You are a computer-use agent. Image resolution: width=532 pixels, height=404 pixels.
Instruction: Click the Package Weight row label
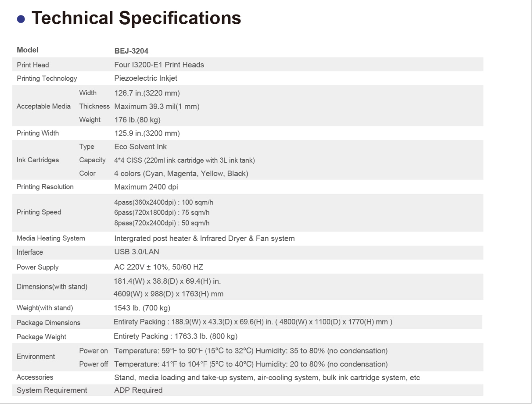pyautogui.click(x=41, y=337)
